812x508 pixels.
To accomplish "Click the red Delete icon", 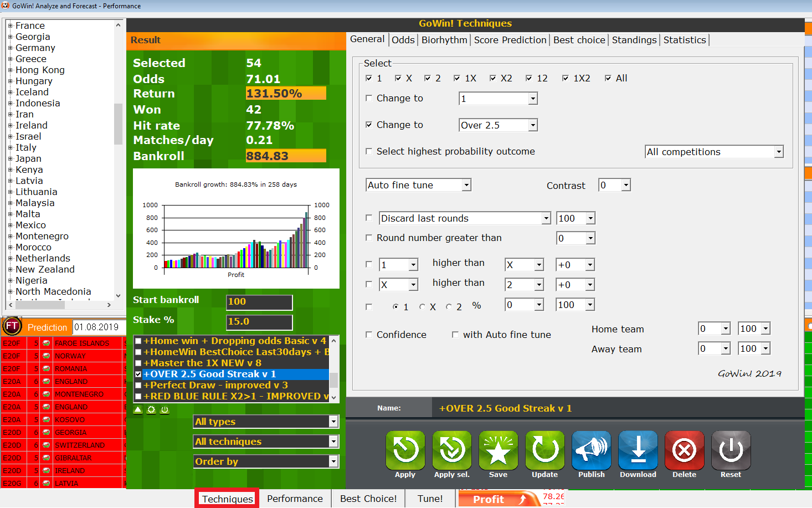I will [685, 450].
